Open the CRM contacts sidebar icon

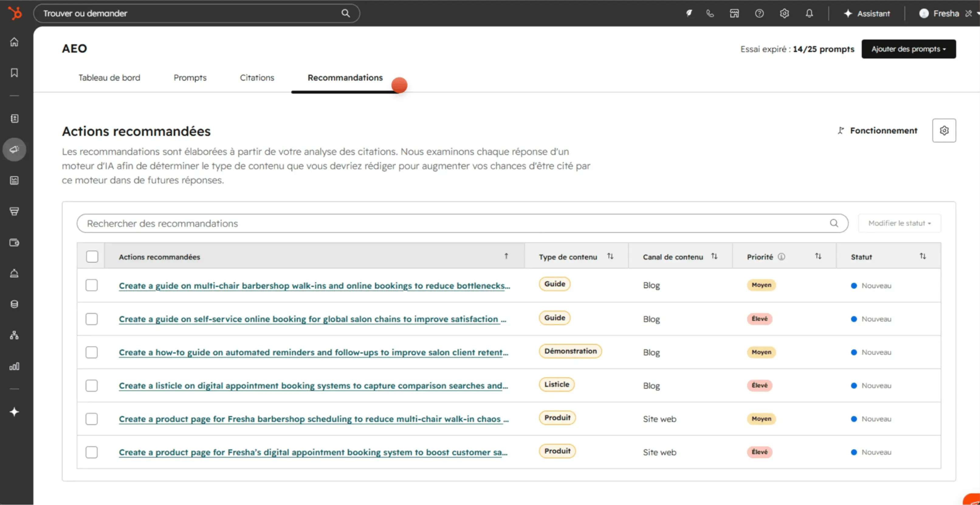[x=14, y=119]
